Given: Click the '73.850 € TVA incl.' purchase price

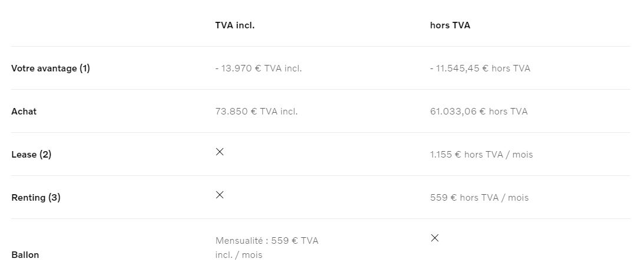Looking at the screenshot, I should [x=256, y=112].
